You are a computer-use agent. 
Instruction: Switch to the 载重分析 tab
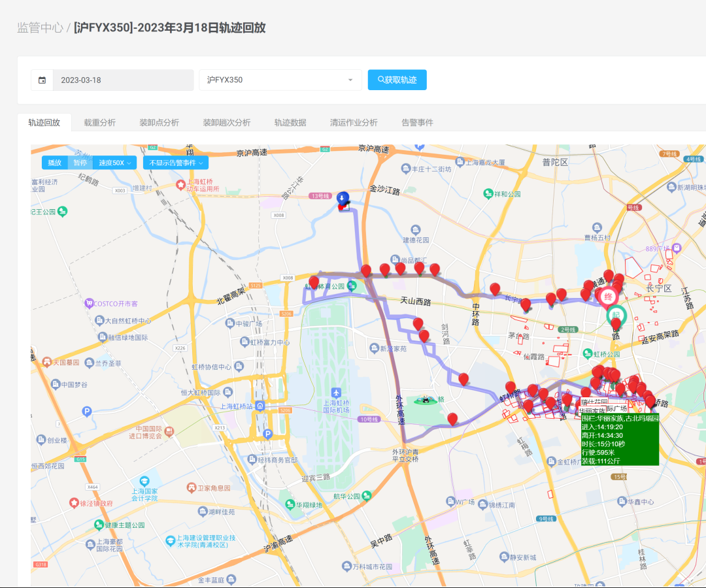(x=99, y=123)
